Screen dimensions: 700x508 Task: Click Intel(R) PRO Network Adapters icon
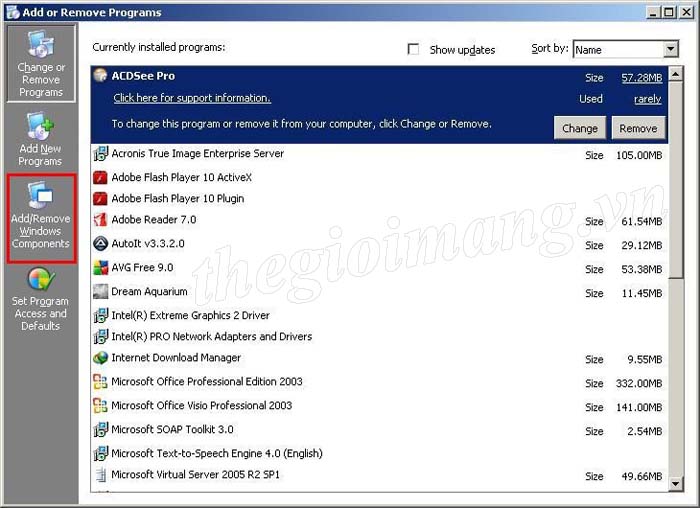(100, 337)
